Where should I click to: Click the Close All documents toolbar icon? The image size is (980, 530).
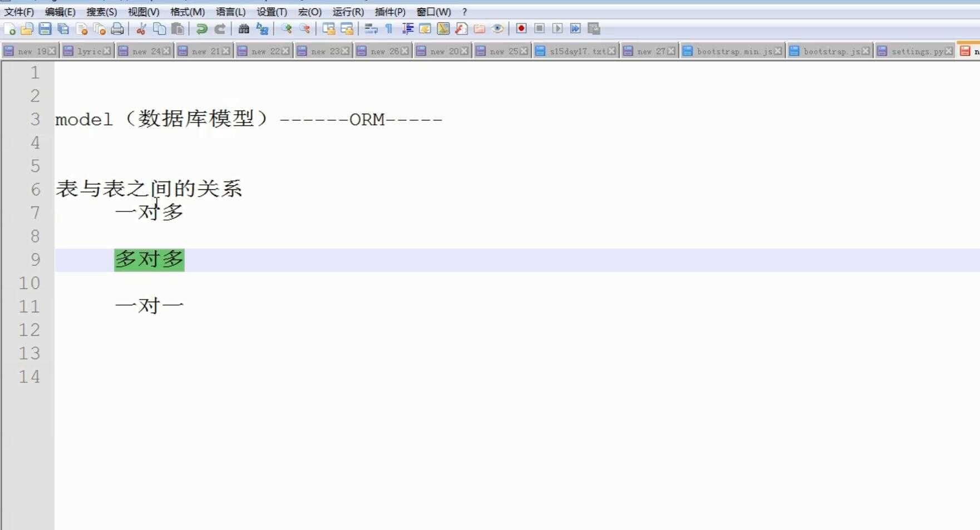tap(100, 29)
